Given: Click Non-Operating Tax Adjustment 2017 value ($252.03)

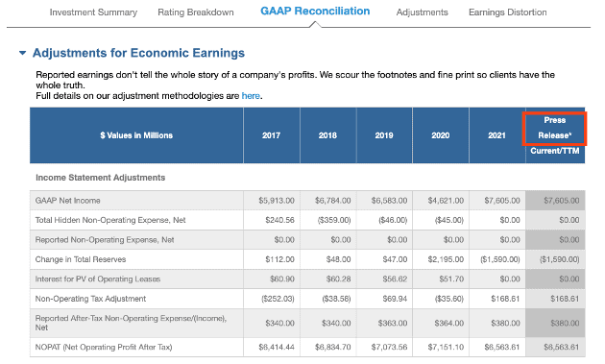Looking at the screenshot, I should 278,299.
